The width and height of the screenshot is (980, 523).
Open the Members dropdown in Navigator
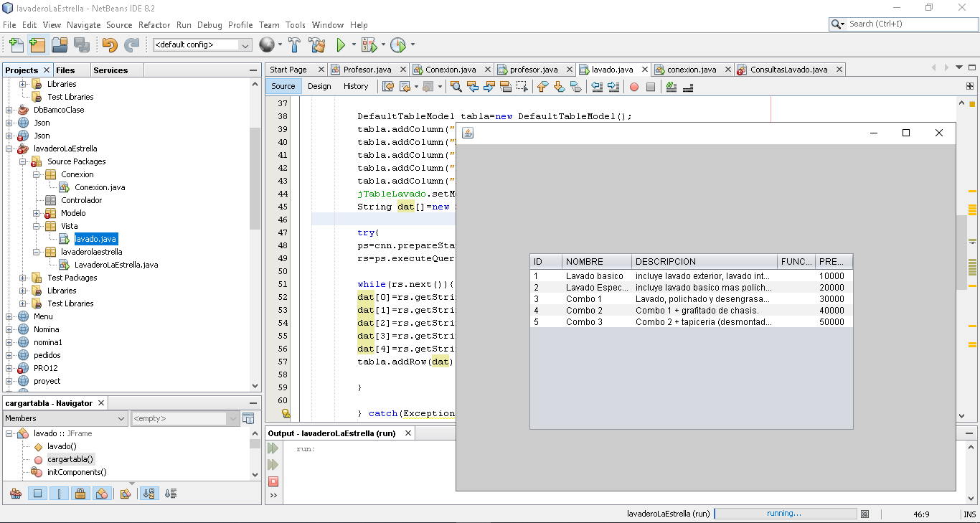point(65,418)
